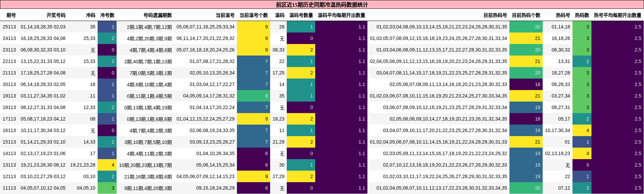Select period cell 21113
The width and height of the screenshot is (644, 194).
point(9,73)
